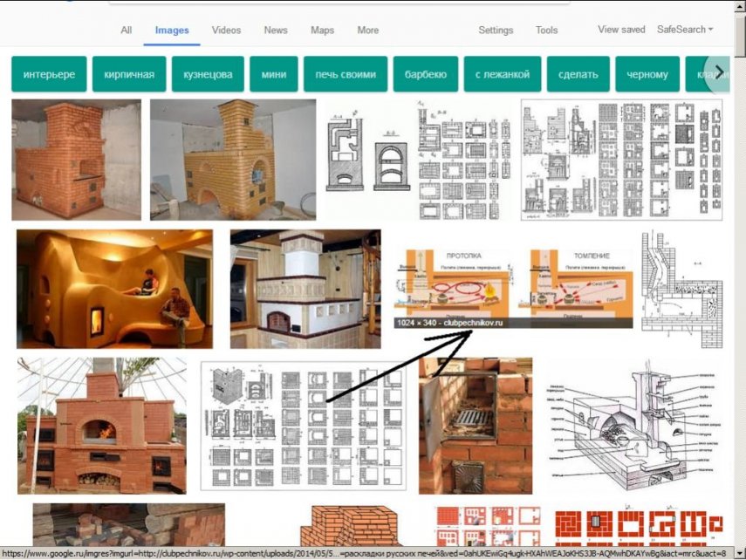Pick the черному filter chip
Viewport: 746px width, 560px height.
pyautogui.click(x=647, y=74)
